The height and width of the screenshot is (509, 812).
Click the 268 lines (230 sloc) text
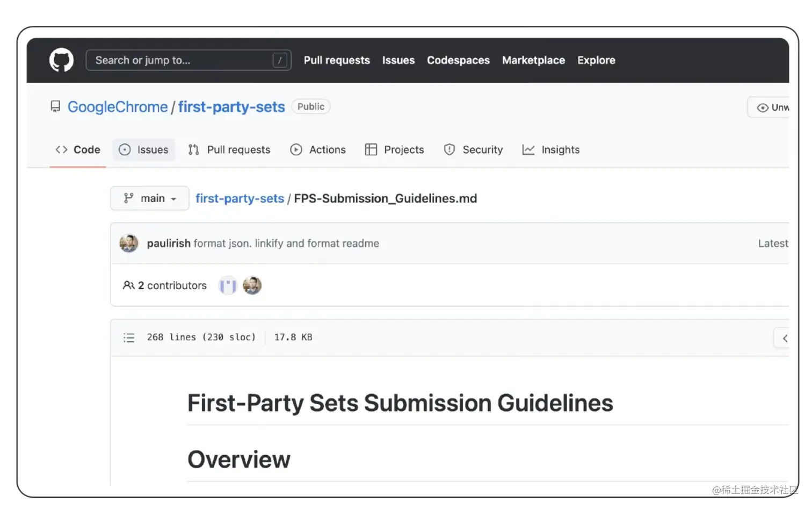click(x=201, y=337)
